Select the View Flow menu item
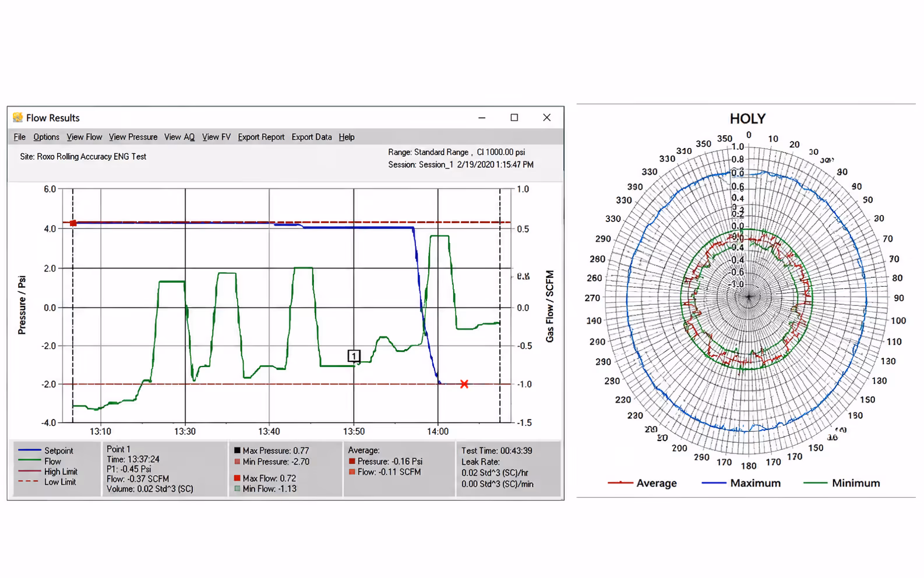924x578 pixels. coord(84,137)
